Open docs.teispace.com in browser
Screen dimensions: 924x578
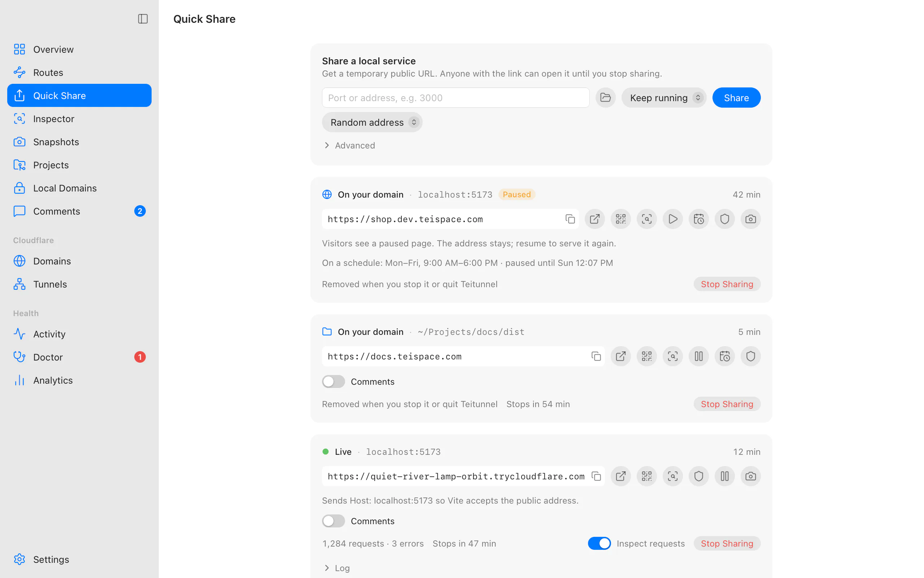(x=620, y=356)
